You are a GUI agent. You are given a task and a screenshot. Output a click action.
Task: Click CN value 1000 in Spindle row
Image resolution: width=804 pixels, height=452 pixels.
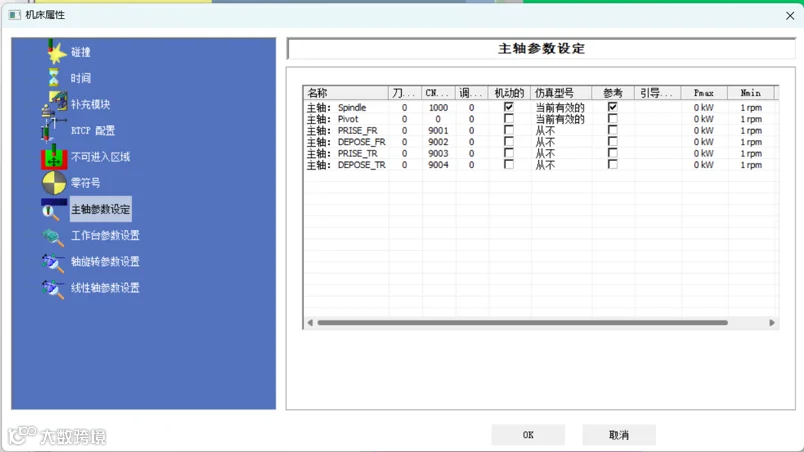click(x=438, y=108)
